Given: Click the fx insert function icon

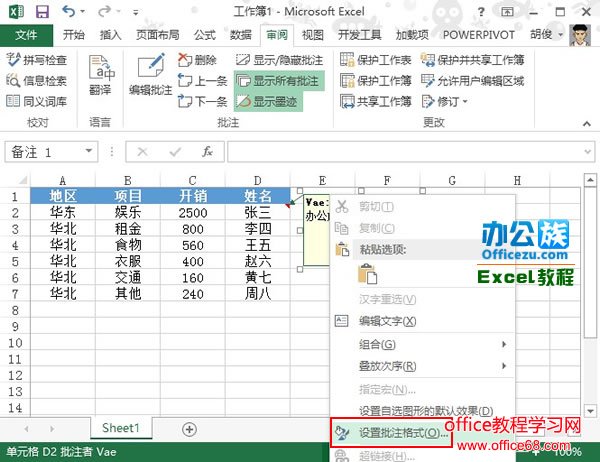Looking at the screenshot, I should (207, 152).
